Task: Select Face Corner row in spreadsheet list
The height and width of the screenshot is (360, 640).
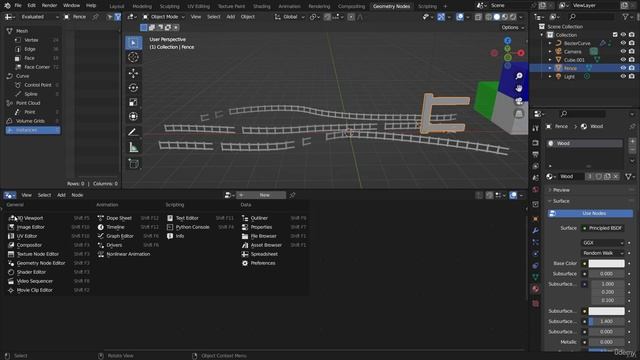Action: [x=36, y=67]
